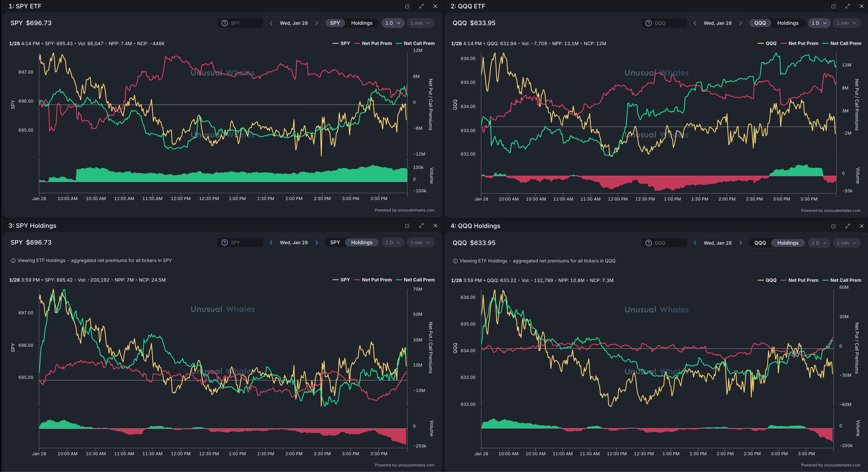This screenshot has height=472, width=868.
Task: Click edit icon on QQQ Holdings panel
Action: [x=833, y=226]
